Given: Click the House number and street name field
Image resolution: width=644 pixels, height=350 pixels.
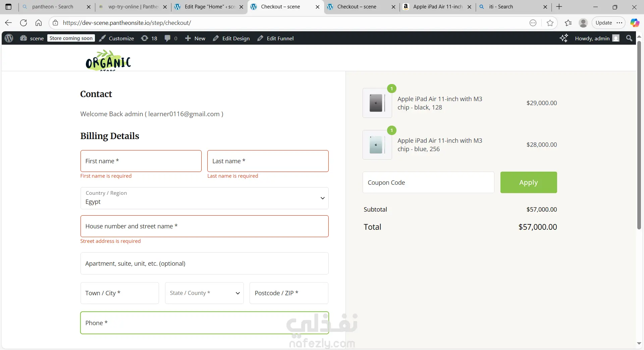Looking at the screenshot, I should pyautogui.click(x=204, y=226).
